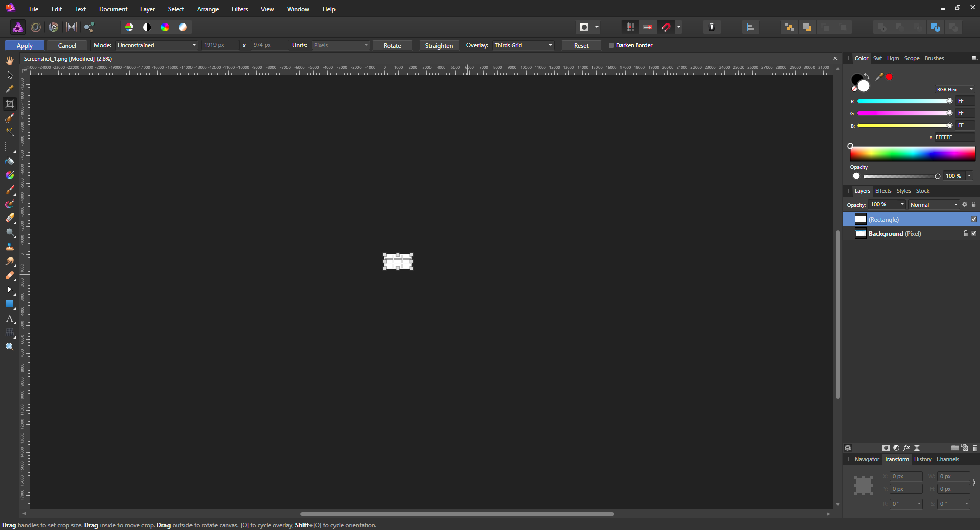The image size is (980, 530).
Task: Toggle the force pixel alignment button
Action: pos(630,27)
